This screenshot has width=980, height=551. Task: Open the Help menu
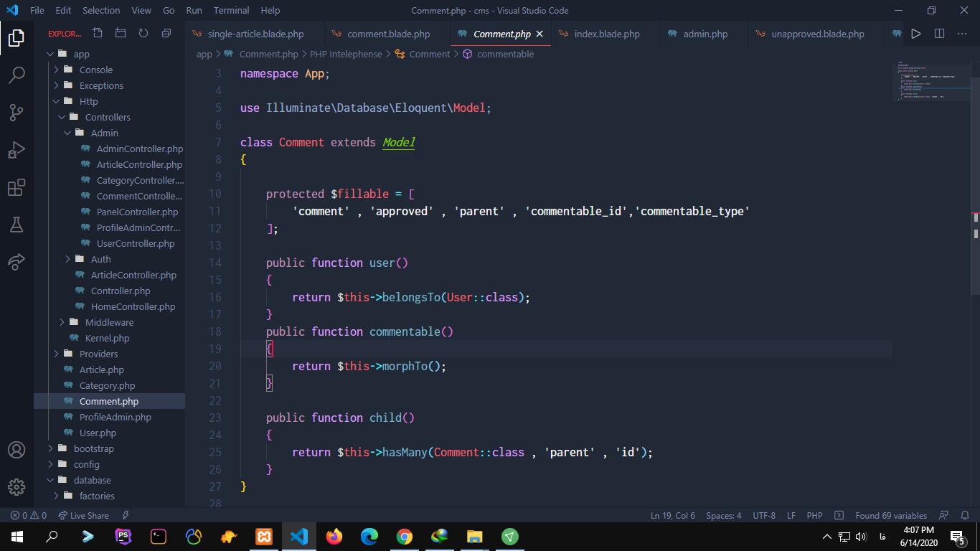pyautogui.click(x=270, y=11)
